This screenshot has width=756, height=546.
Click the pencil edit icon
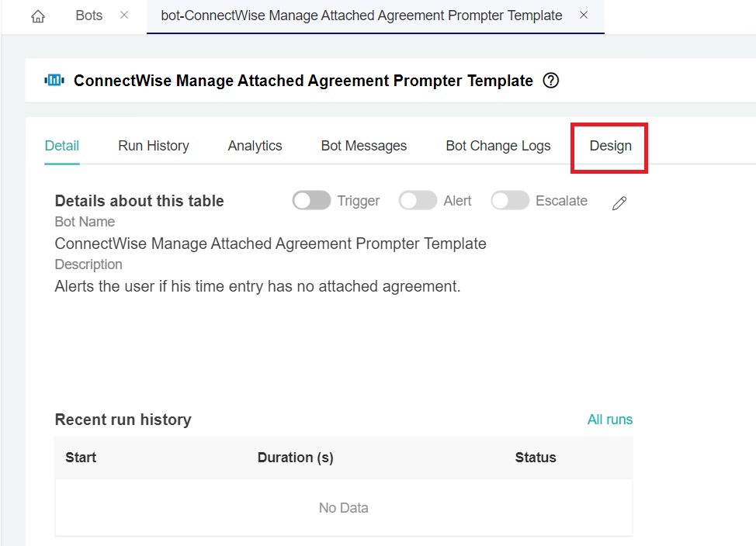click(619, 203)
